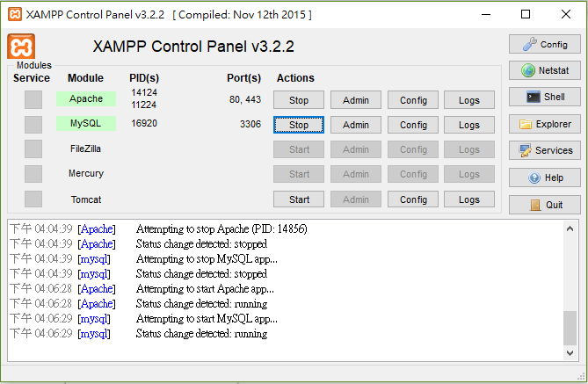View Tomcat Logs
588x384 pixels.
(x=469, y=199)
